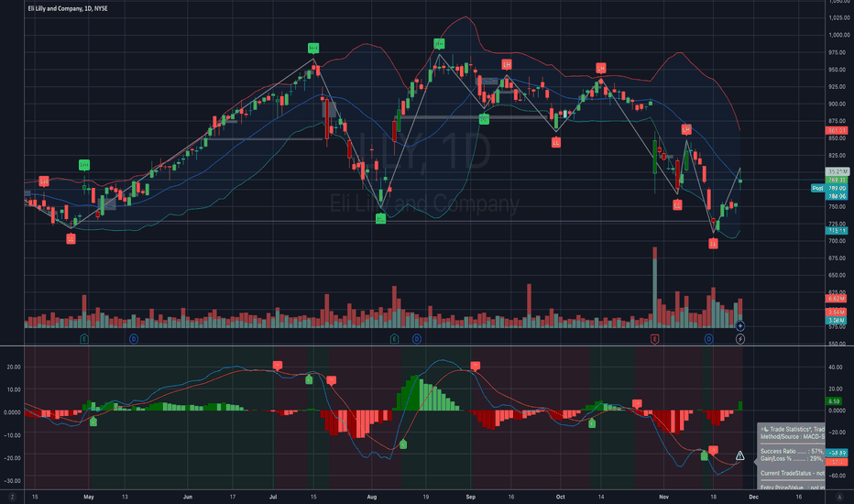Click the green MACD buy signal in August
Image resolution: width=854 pixels, height=504 pixels.
[403, 444]
